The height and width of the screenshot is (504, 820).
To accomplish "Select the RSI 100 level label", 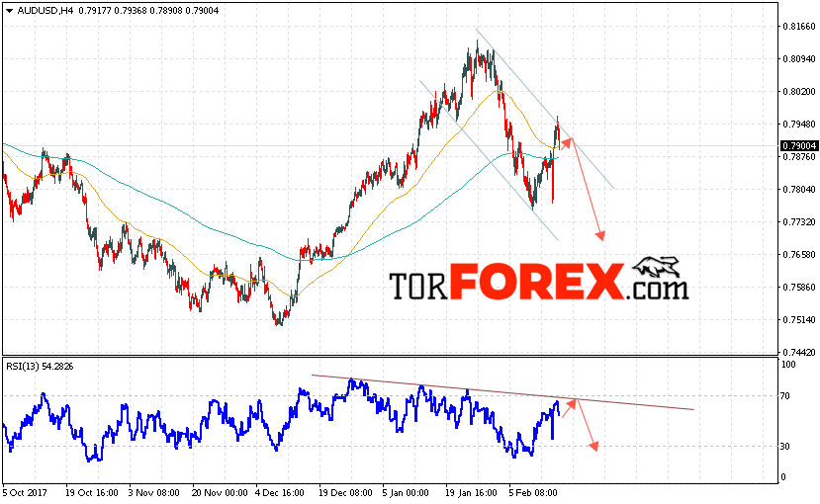I will [x=788, y=365].
